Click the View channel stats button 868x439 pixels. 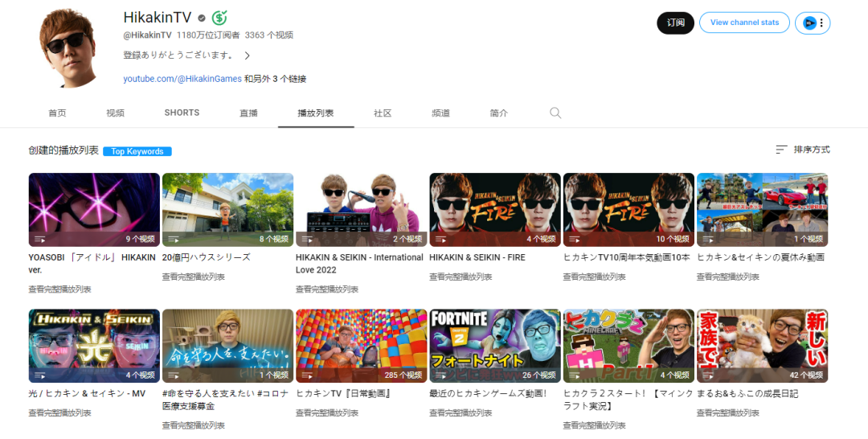tap(744, 23)
